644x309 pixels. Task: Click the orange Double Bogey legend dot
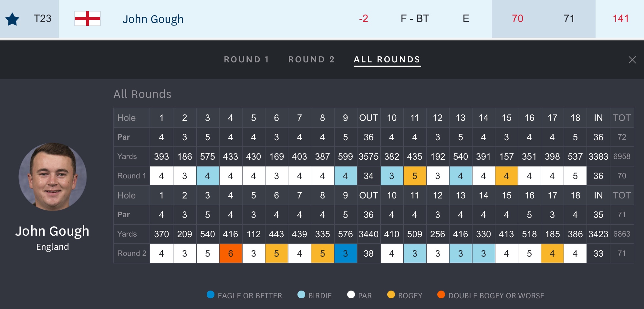coord(441,295)
